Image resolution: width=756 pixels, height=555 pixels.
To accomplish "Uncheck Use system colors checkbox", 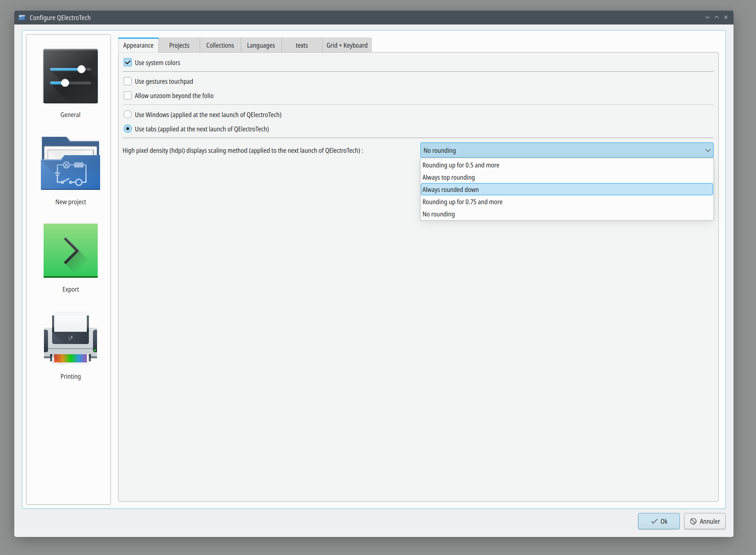I will click(128, 63).
